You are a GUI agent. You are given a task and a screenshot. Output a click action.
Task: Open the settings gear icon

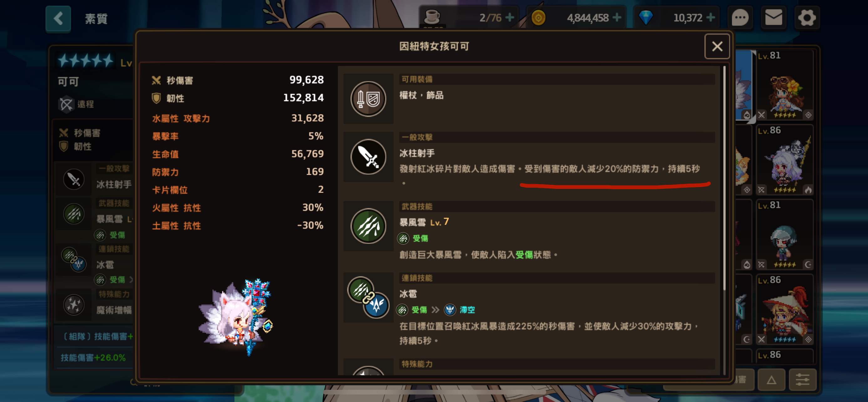807,18
